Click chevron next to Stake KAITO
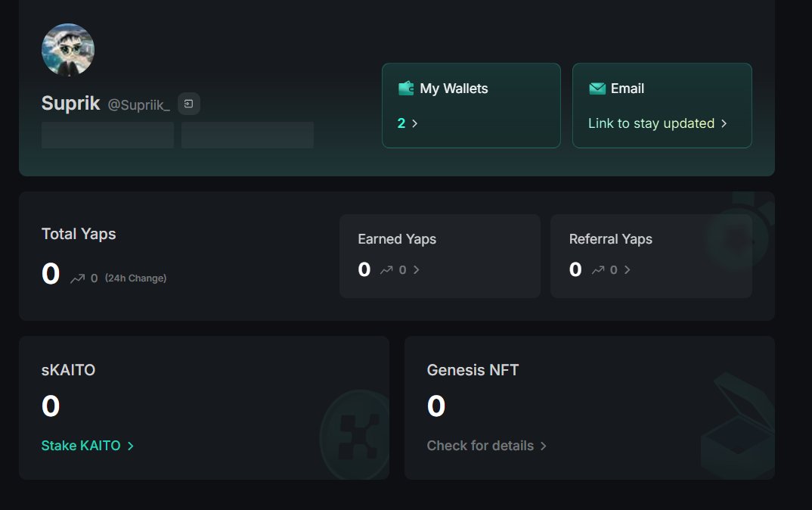Screen dimensions: 812x510 131,446
